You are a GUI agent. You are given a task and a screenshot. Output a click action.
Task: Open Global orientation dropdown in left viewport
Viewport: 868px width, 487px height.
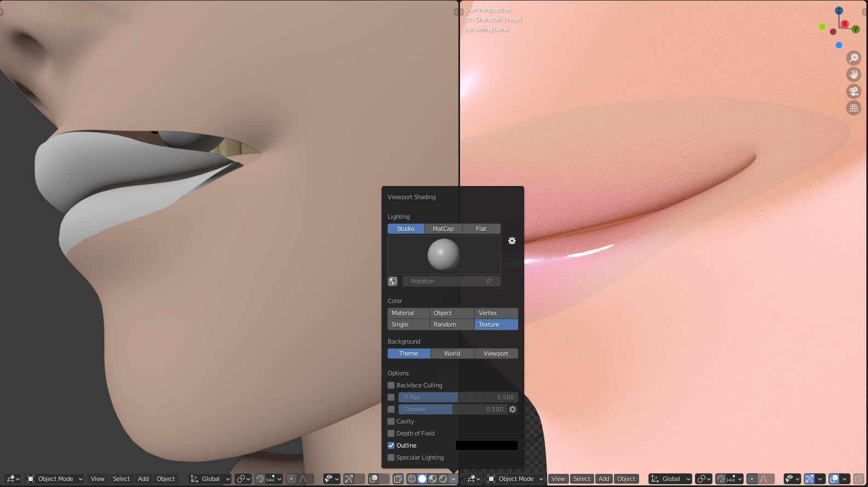click(210, 479)
